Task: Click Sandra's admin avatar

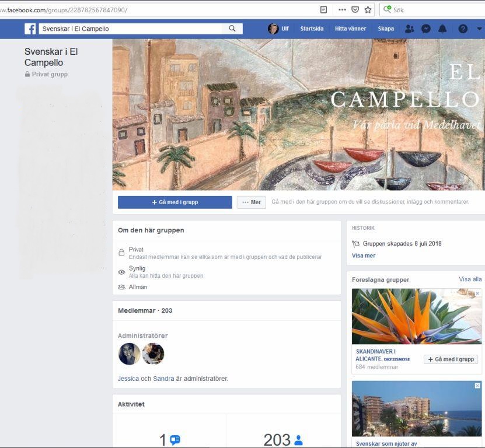Action: coord(153,353)
